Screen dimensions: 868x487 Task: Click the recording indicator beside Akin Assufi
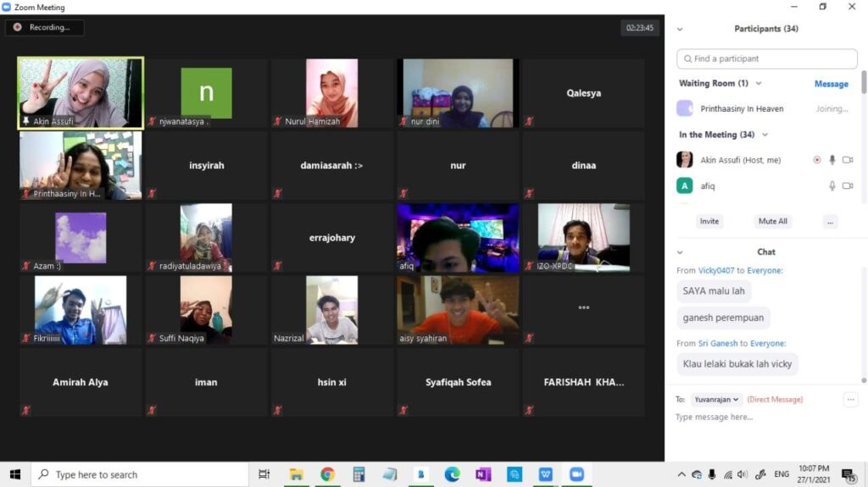(x=817, y=160)
